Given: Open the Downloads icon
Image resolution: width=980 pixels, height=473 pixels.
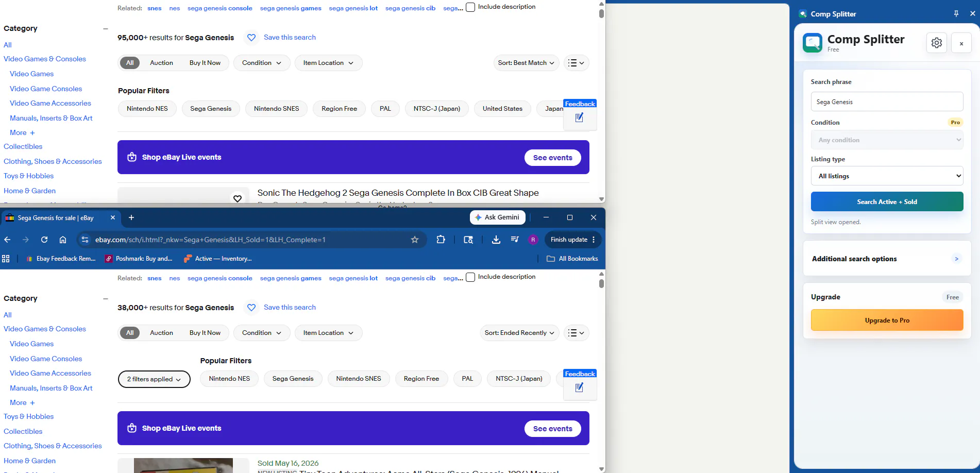Looking at the screenshot, I should 496,240.
